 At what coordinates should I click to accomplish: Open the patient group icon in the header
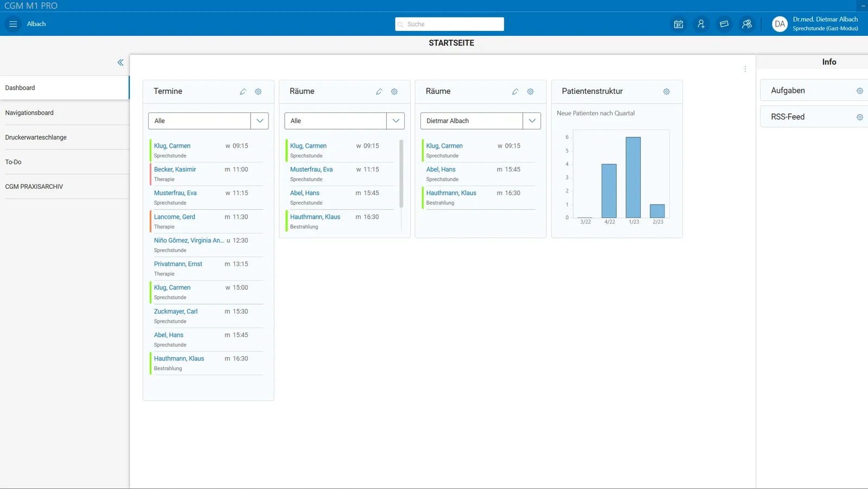(747, 24)
